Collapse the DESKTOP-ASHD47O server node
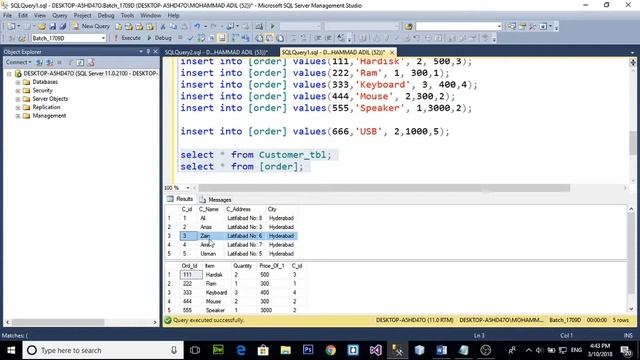Viewport: 640px width, 360px height. [9, 73]
